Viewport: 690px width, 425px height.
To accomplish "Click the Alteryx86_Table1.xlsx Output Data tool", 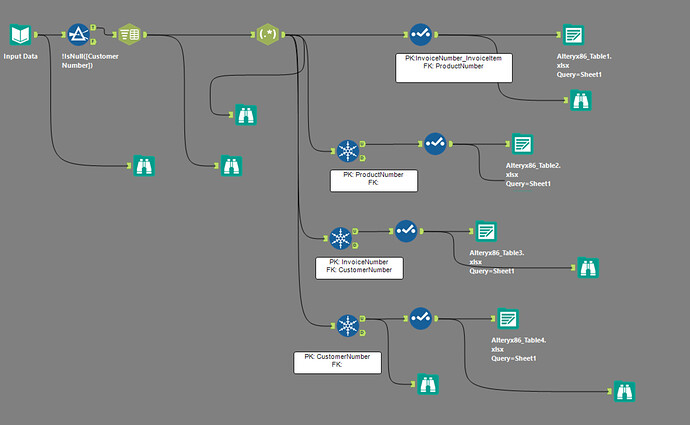I will (572, 35).
